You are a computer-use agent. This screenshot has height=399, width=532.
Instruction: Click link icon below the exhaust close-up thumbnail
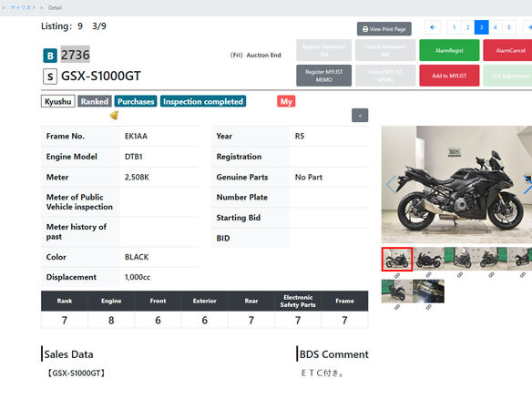coord(428,307)
